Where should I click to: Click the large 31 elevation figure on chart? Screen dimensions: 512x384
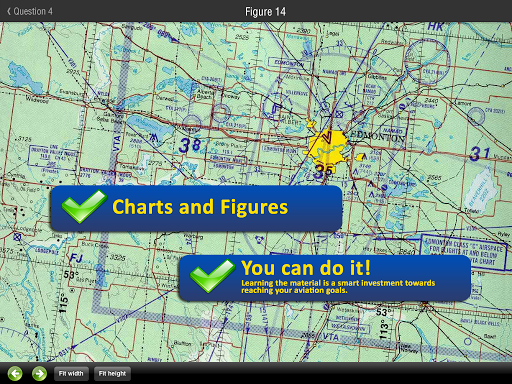pos(480,154)
